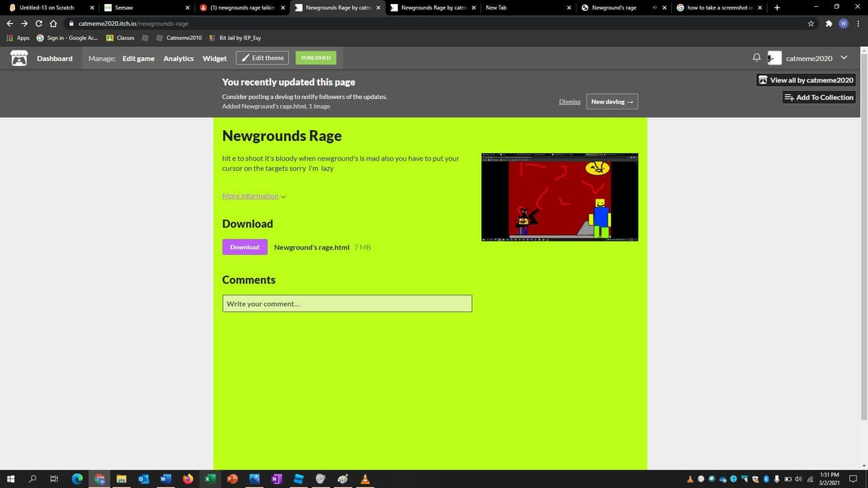The image size is (868, 488).
Task: Click the green PUBLISHED status button
Action: click(x=316, y=58)
